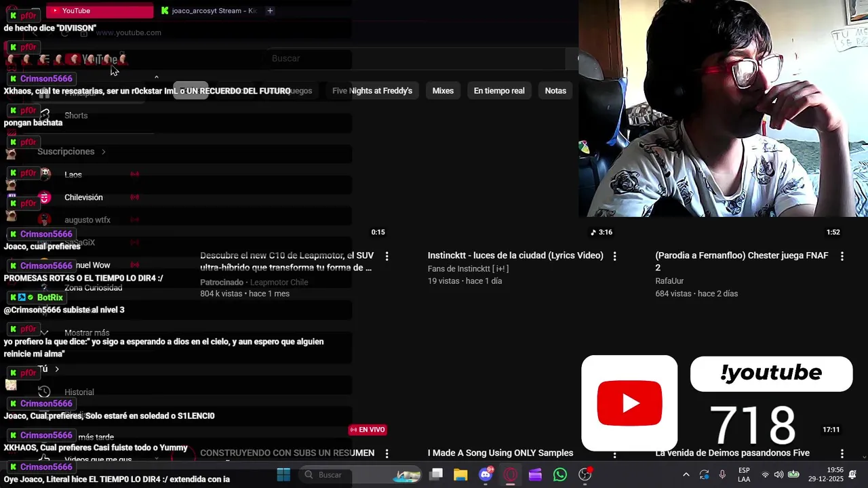This screenshot has width=868, height=488.
Task: Open the volume speaker tray icon
Action: 778,475
